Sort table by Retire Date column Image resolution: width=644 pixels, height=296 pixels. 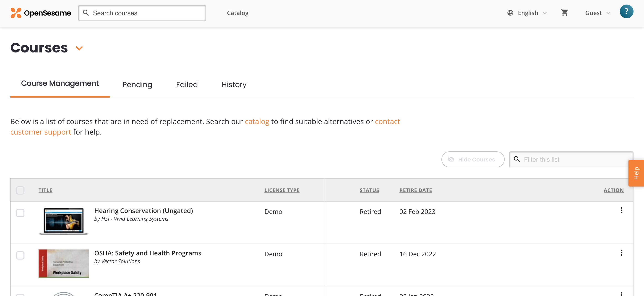point(415,190)
